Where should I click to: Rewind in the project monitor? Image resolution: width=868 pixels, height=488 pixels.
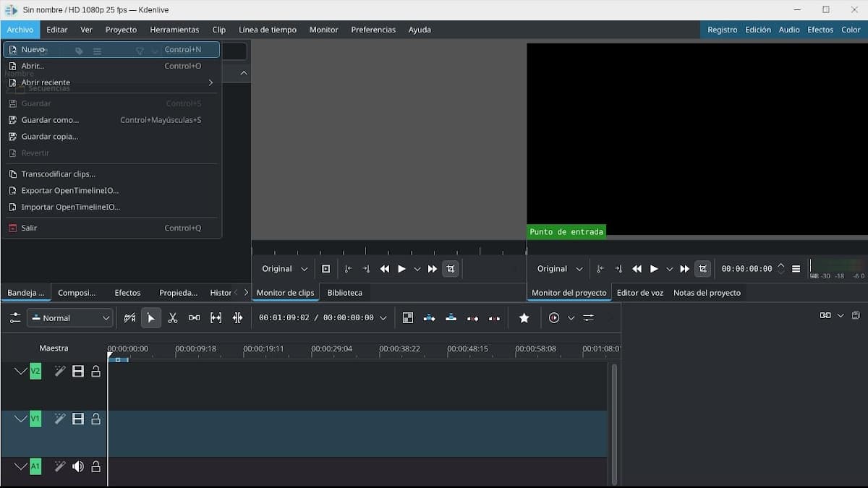637,269
